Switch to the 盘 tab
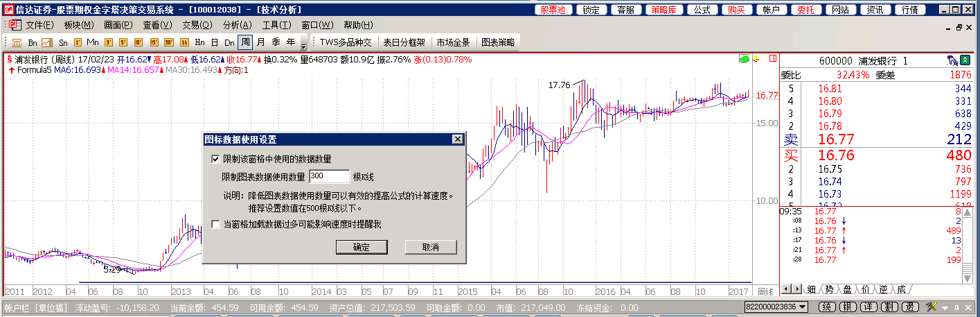 click(x=847, y=289)
